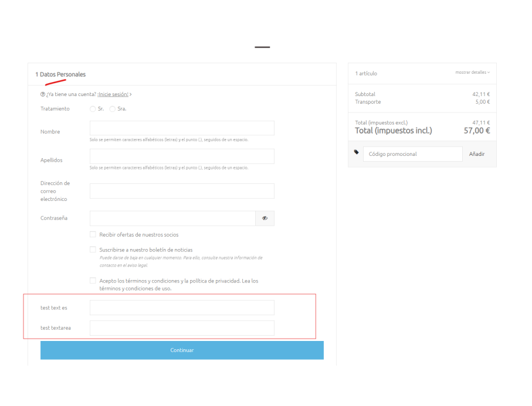532x406 pixels.
Task: Check Recibir ofertas de nuestros socios
Action: click(93, 234)
